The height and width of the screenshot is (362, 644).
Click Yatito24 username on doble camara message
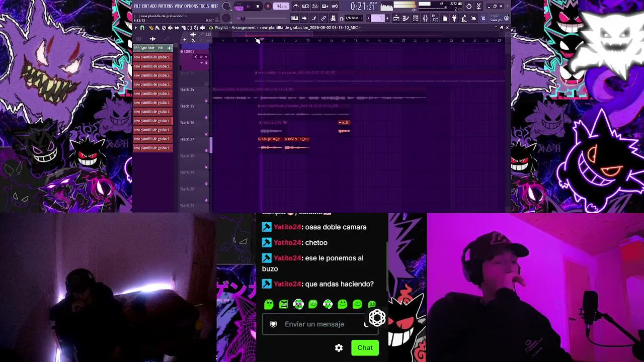287,227
